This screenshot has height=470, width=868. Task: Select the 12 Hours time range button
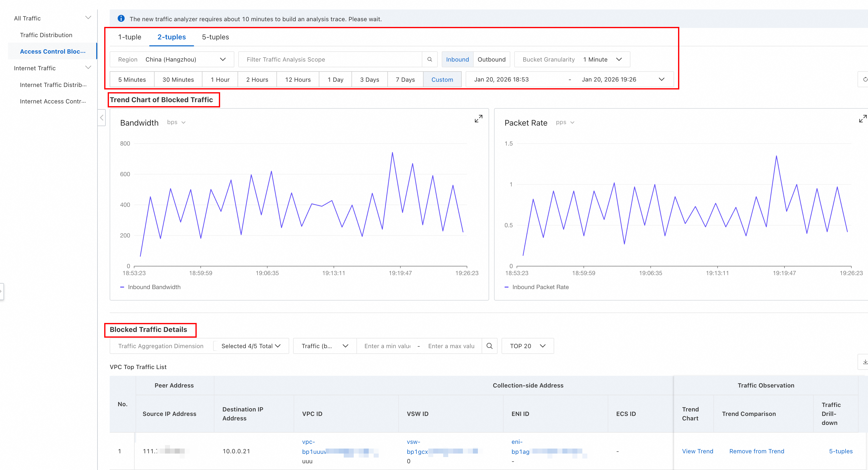[298, 79]
